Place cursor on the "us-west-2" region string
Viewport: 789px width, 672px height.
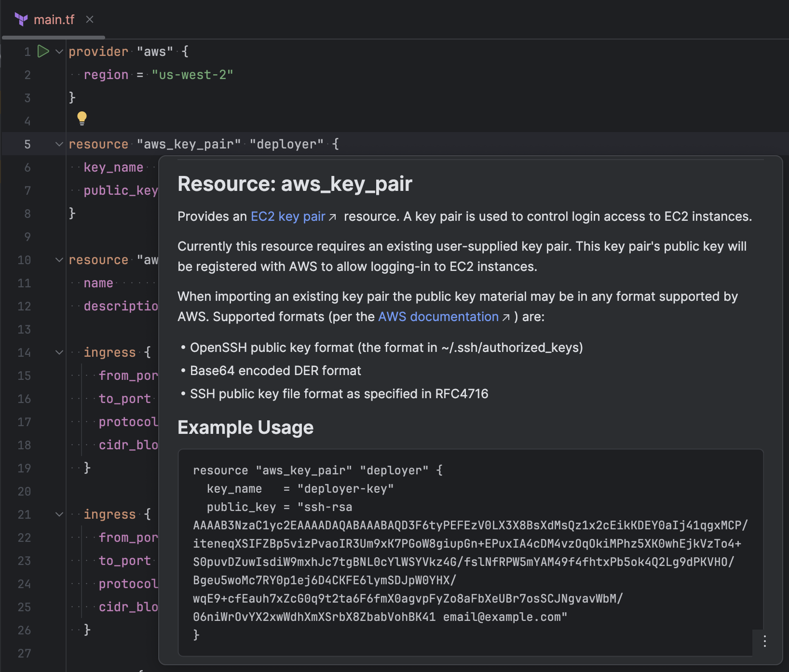pyautogui.click(x=192, y=75)
